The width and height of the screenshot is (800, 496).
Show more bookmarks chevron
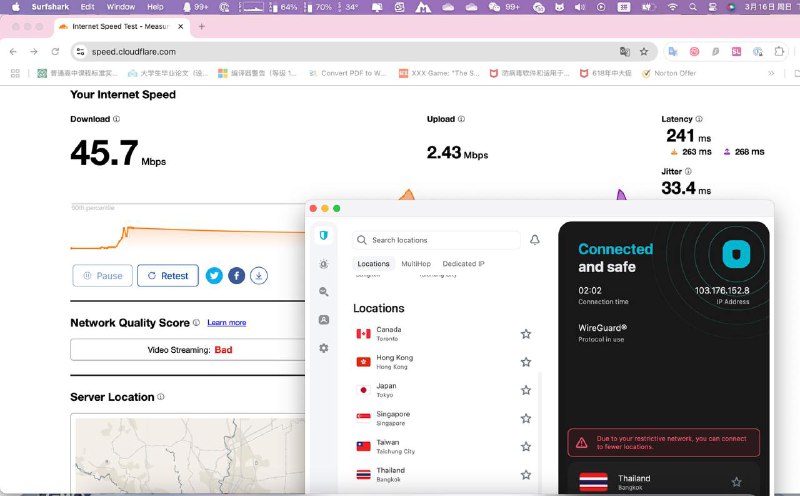(x=771, y=73)
